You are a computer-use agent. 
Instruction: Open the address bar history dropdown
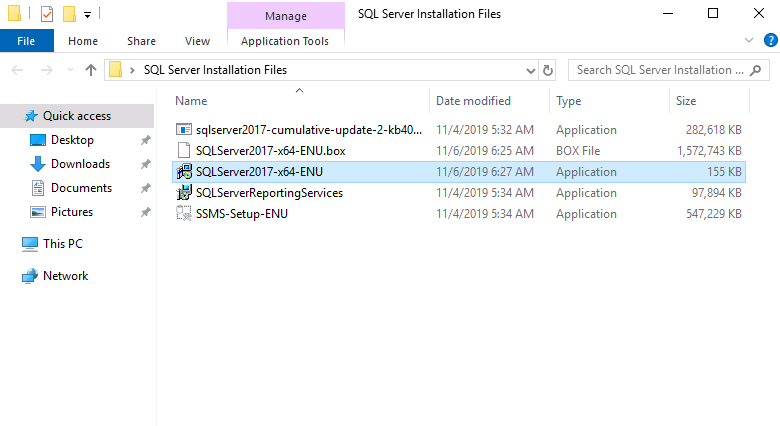(x=531, y=70)
